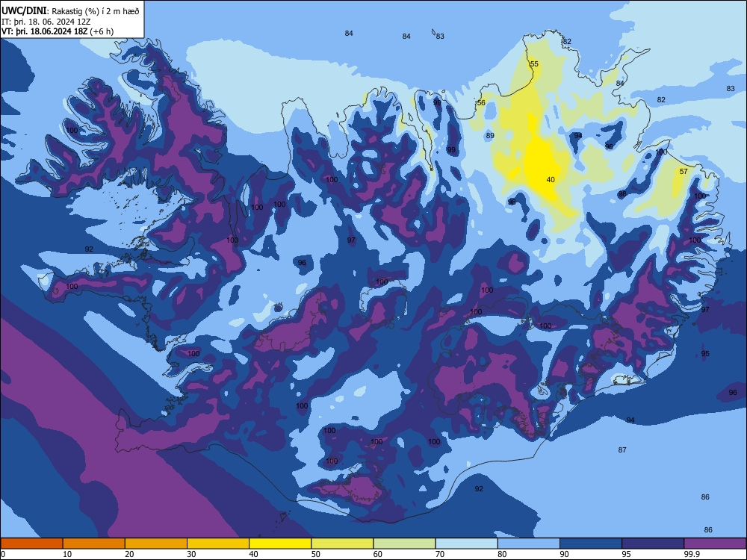Click the 57 humidity value on the map

[x=684, y=172]
